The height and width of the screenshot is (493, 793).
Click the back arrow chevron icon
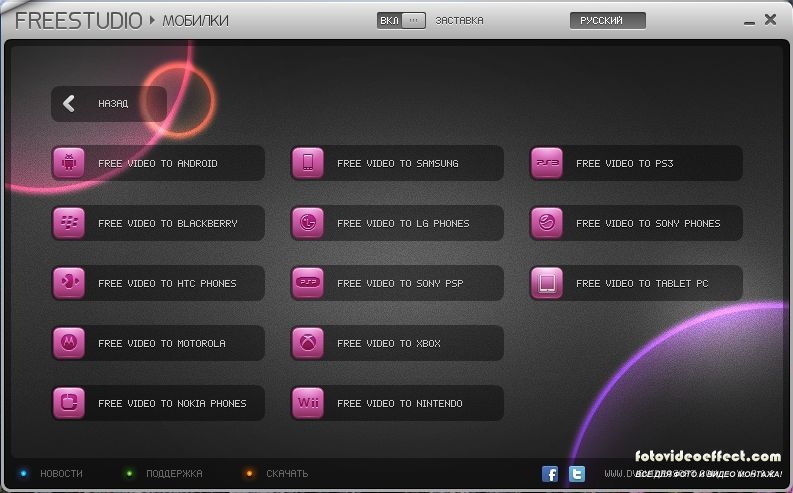(x=69, y=103)
